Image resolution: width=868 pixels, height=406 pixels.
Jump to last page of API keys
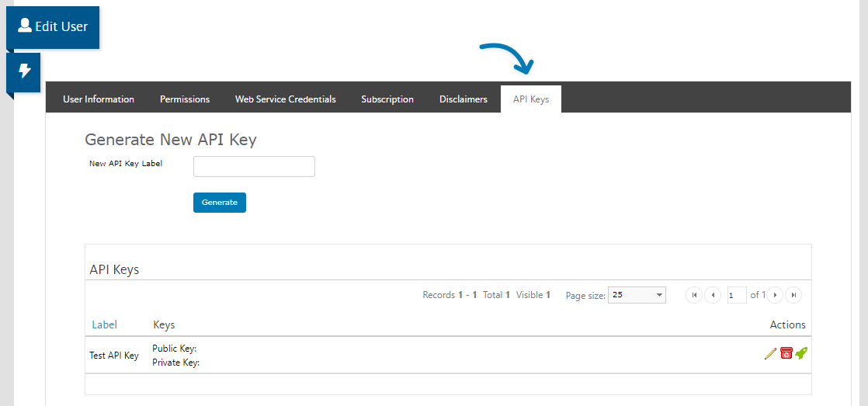click(793, 295)
